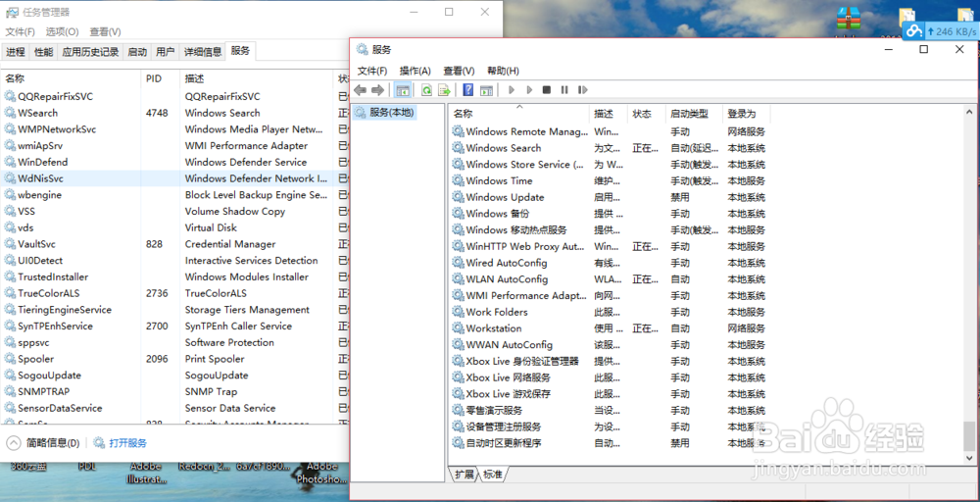The height and width of the screenshot is (502, 980).
Task: Open 操作(A) menu in Services window
Action: point(416,71)
